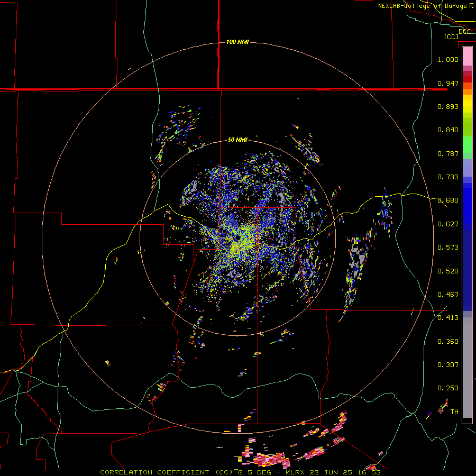Click the 50 NMI range ring label
The width and height of the screenshot is (476, 476).
pos(237,140)
